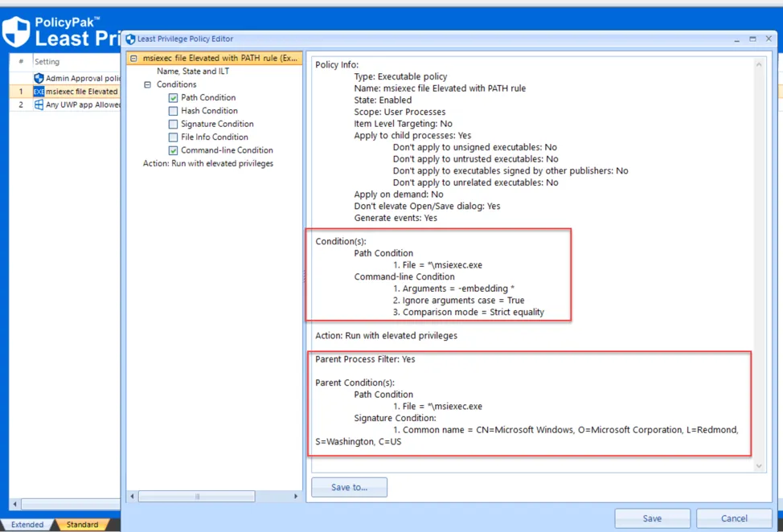Click the EXE icon of msiexec policy
The image size is (783, 532).
[39, 92]
